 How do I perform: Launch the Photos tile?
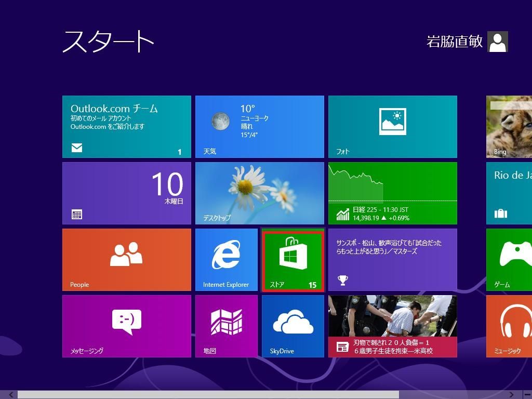tap(393, 127)
